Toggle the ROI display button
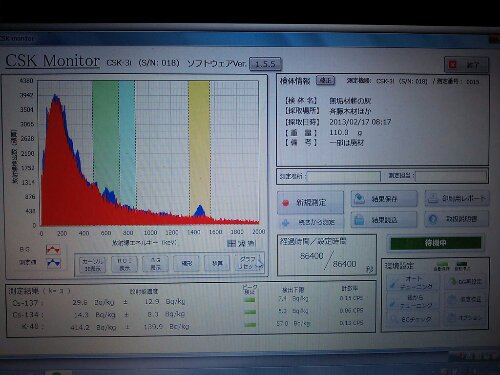This screenshot has height=375, width=500. pos(124,264)
